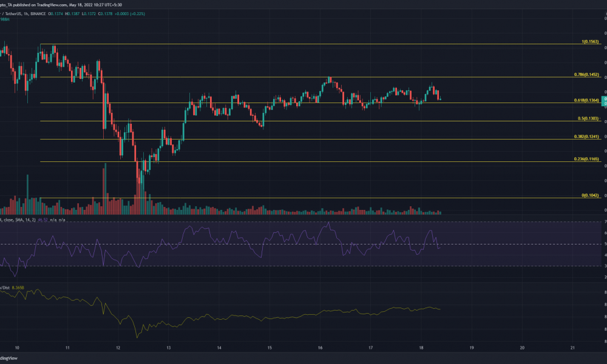
Task: Click the Fibonacci 0.236(0.1165) level label
Action: (x=586, y=159)
